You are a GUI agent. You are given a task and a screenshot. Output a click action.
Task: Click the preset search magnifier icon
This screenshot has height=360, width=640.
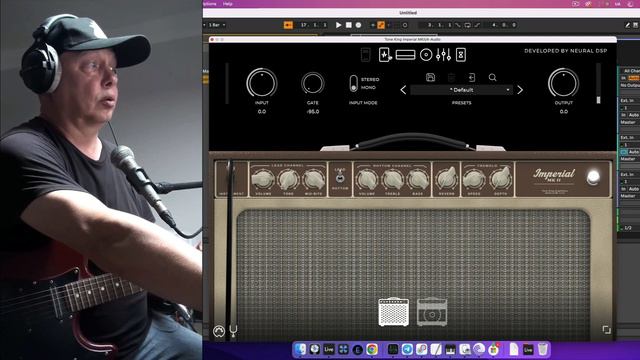click(x=492, y=77)
